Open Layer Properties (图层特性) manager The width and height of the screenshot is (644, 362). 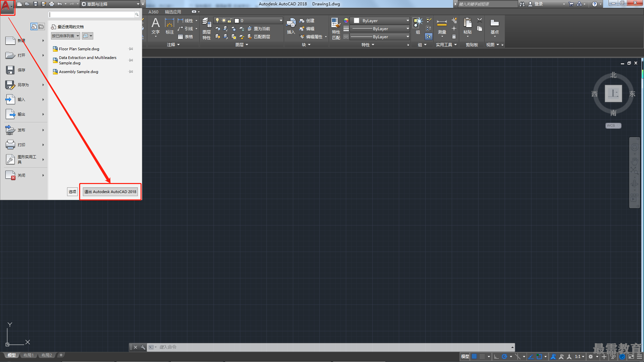coord(207,29)
